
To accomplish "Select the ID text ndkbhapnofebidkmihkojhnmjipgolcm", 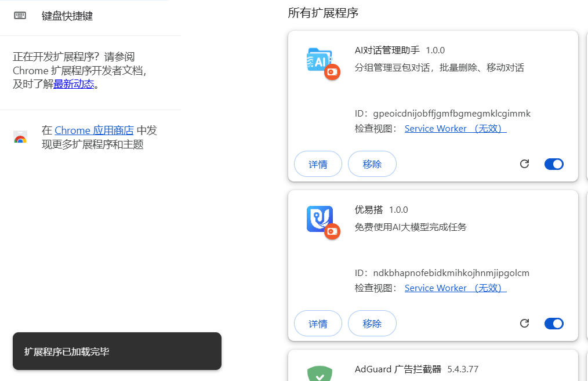I will (x=451, y=273).
